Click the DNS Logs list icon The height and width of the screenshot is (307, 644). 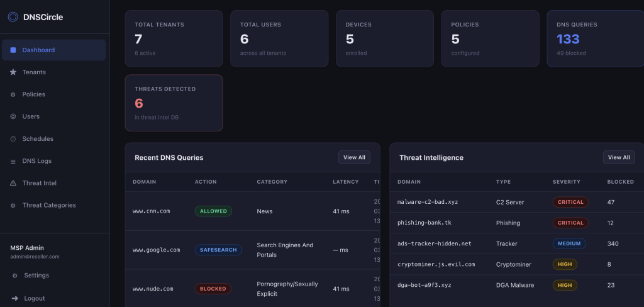[x=13, y=161]
